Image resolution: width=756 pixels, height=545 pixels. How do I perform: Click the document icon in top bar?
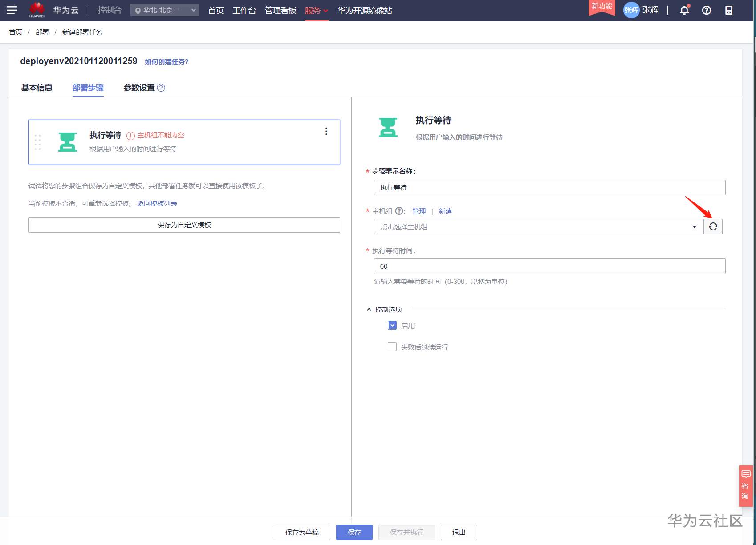tap(729, 10)
